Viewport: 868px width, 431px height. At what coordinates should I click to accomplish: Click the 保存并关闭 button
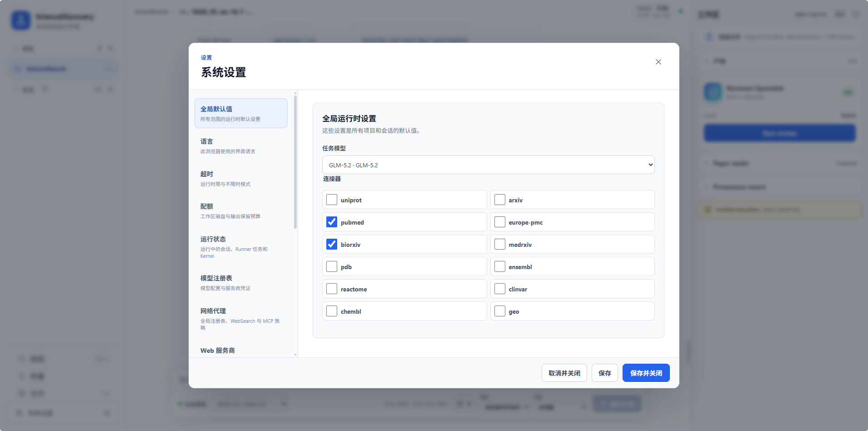pyautogui.click(x=646, y=373)
